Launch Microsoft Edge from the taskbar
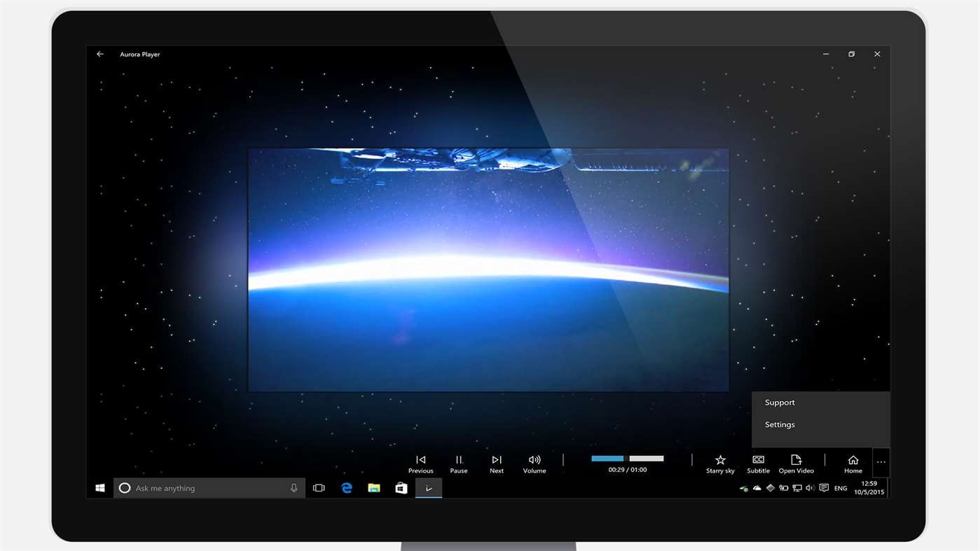Image resolution: width=980 pixels, height=551 pixels. [347, 488]
